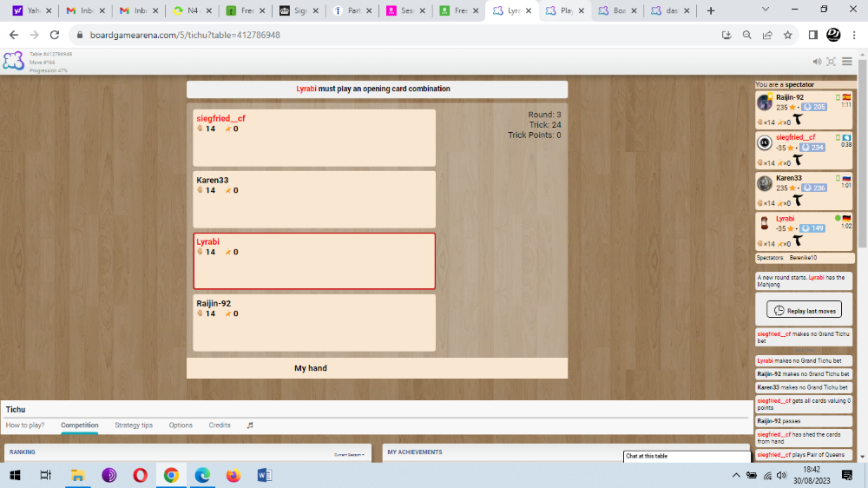Launch Opera from the taskbar
This screenshot has width=868, height=488.
click(x=140, y=475)
